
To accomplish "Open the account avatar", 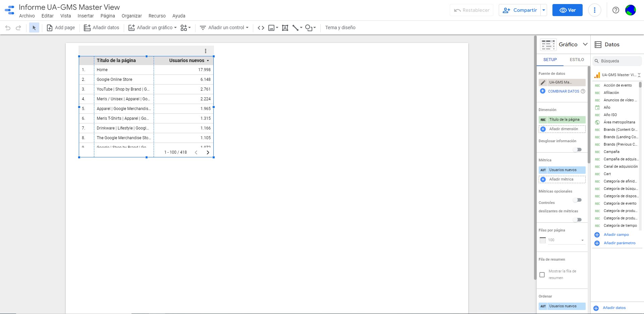I will pyautogui.click(x=631, y=10).
